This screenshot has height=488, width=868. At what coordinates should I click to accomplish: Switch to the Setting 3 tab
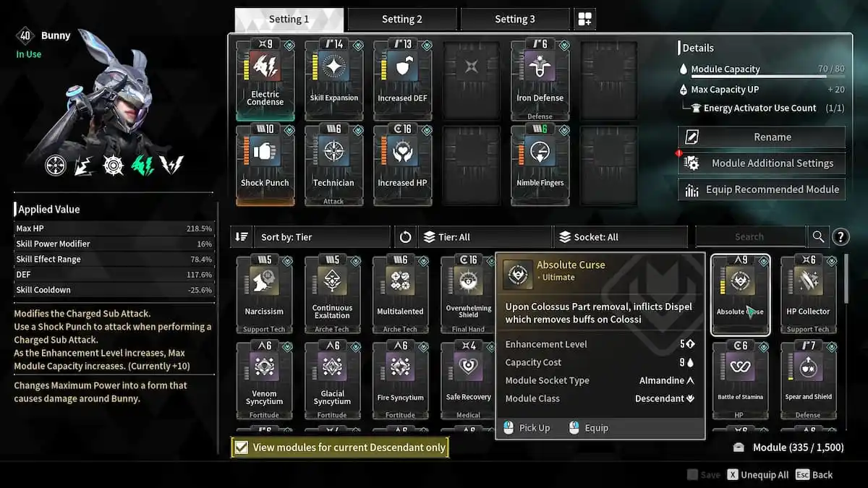coord(515,20)
